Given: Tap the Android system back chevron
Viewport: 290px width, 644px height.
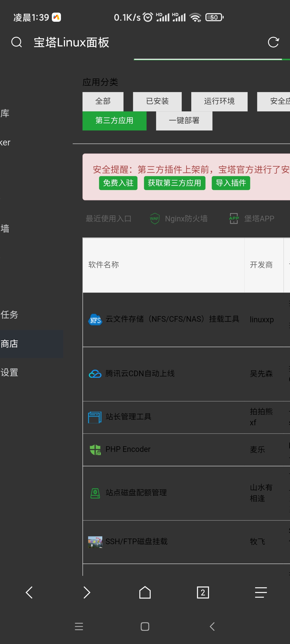Looking at the screenshot, I should point(212,627).
